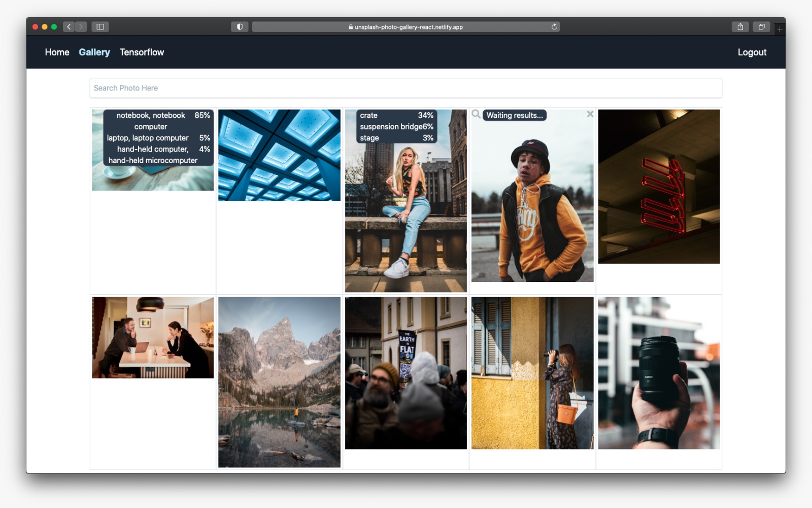Image resolution: width=812 pixels, height=508 pixels.
Task: Select the Gallery nav link
Action: [94, 52]
